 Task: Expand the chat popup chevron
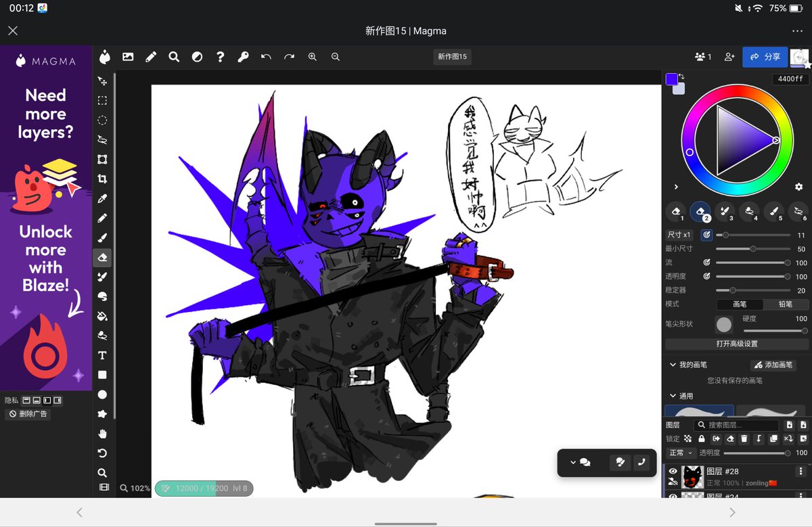(x=573, y=463)
